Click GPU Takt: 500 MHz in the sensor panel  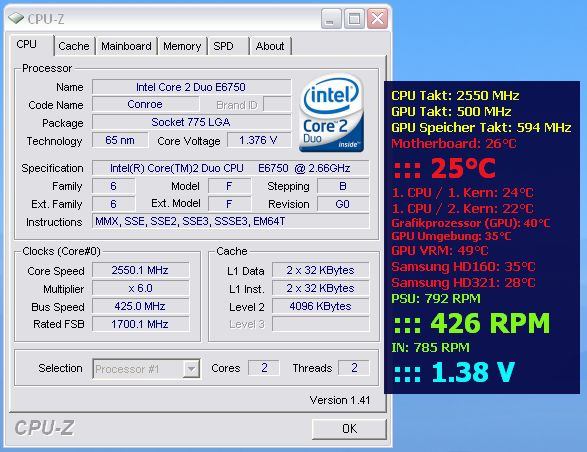point(451,112)
